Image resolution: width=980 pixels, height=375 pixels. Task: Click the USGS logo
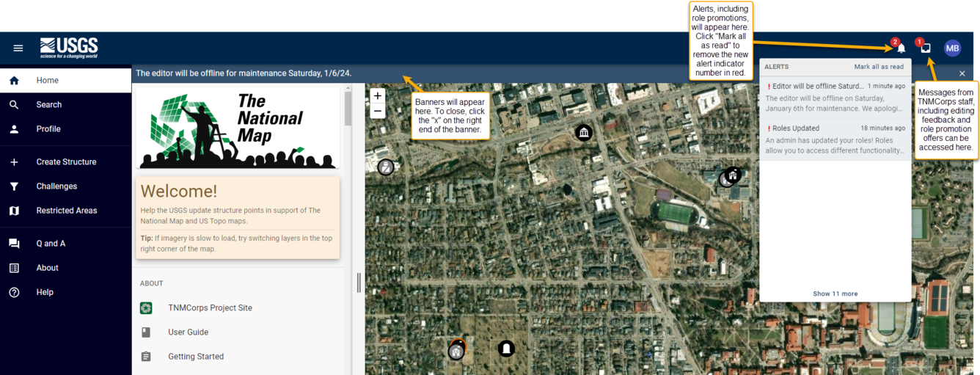tap(69, 48)
